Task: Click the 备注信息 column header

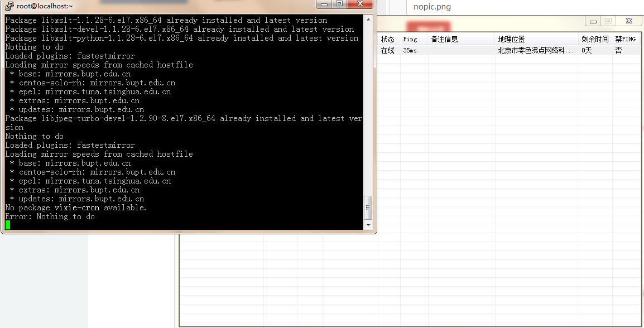Action: (462, 39)
